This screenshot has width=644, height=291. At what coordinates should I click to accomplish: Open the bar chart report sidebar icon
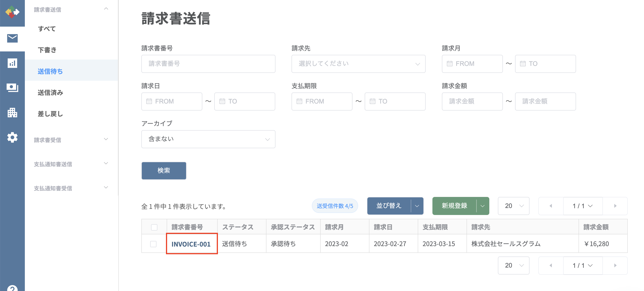[12, 63]
